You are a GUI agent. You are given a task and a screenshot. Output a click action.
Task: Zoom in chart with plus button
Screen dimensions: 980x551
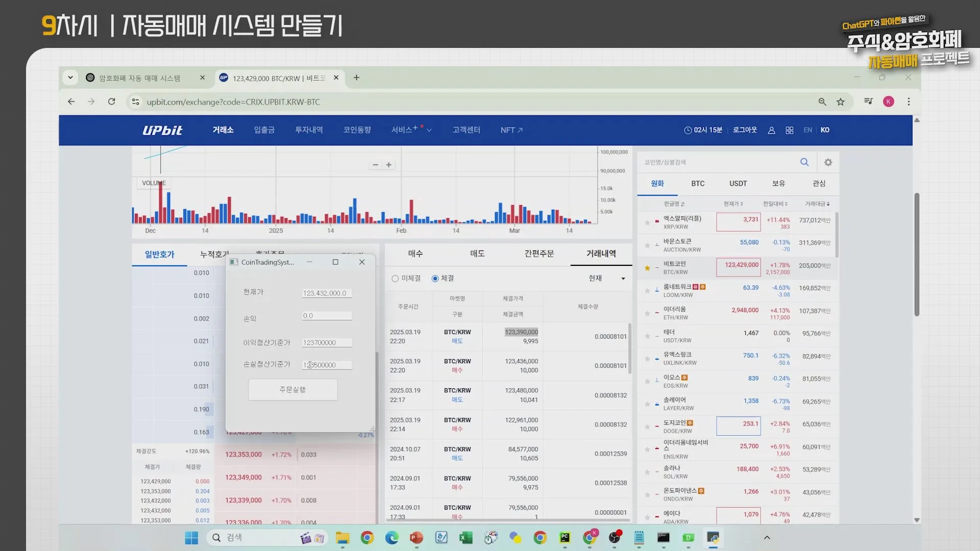(389, 165)
